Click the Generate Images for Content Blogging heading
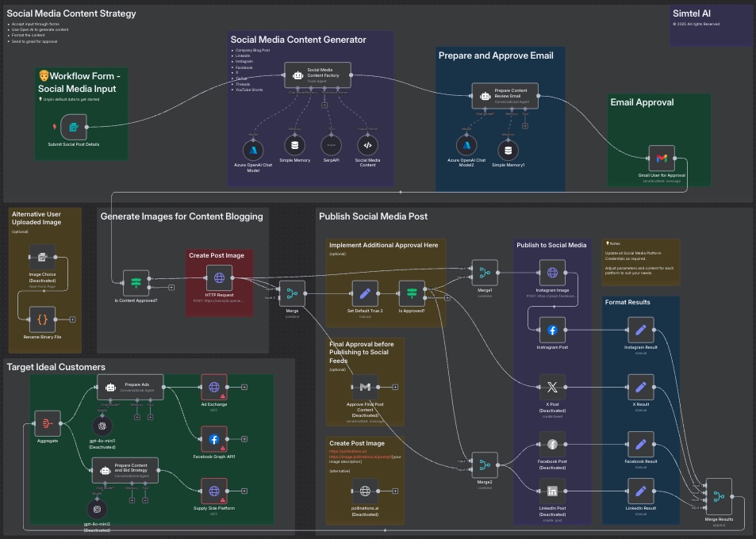The width and height of the screenshot is (756, 539). (x=182, y=216)
